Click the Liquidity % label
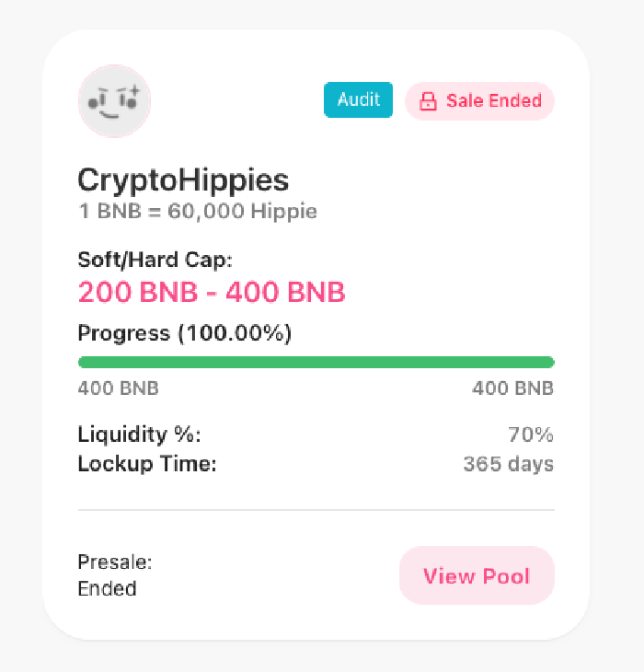644x672 pixels. point(139,434)
